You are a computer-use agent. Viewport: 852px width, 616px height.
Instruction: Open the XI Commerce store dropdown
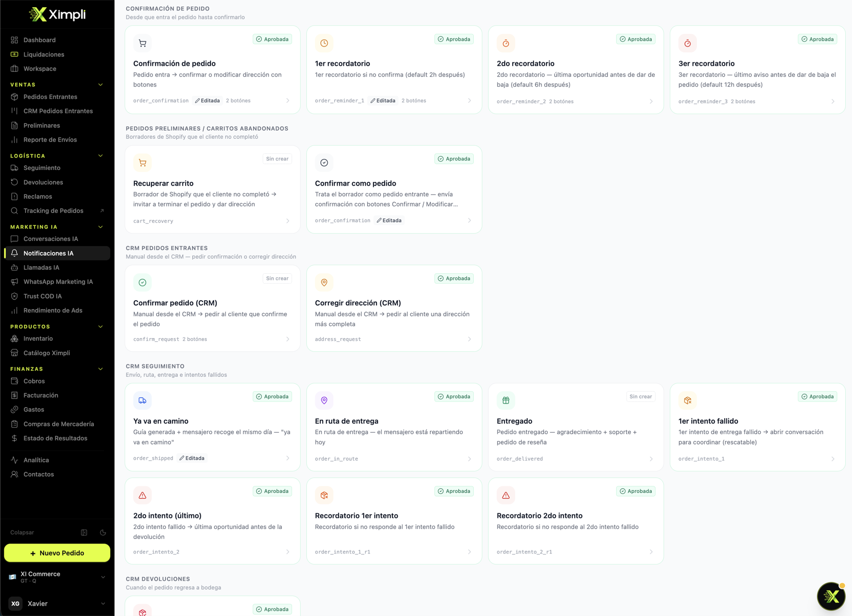[x=103, y=577]
